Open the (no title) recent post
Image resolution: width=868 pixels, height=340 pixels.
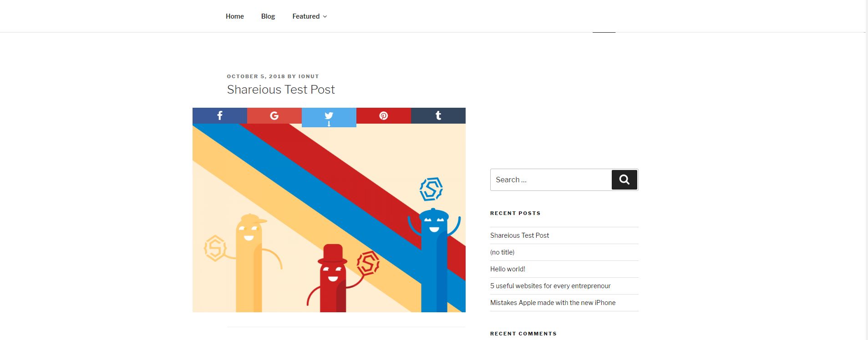(x=502, y=252)
